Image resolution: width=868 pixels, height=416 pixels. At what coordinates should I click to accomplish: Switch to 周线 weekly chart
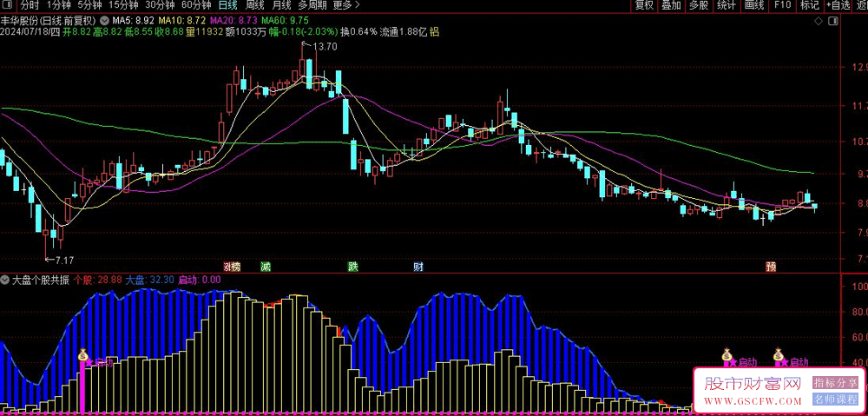pos(254,5)
